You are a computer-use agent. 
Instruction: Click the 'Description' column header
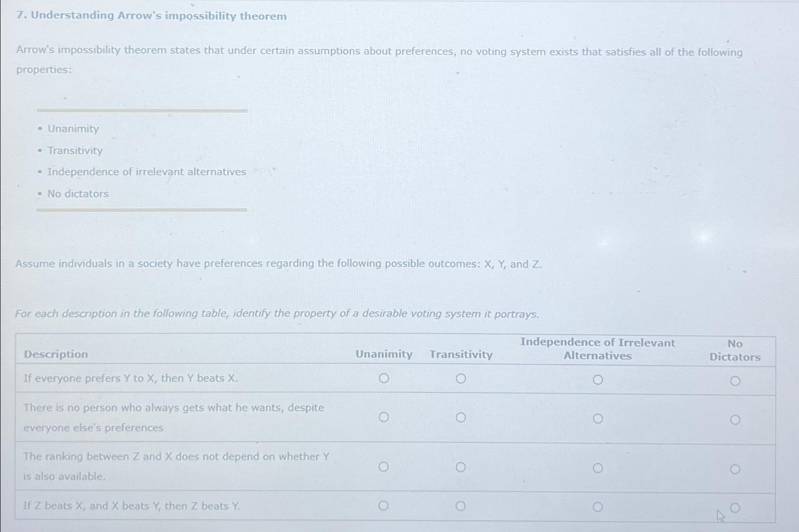click(56, 354)
